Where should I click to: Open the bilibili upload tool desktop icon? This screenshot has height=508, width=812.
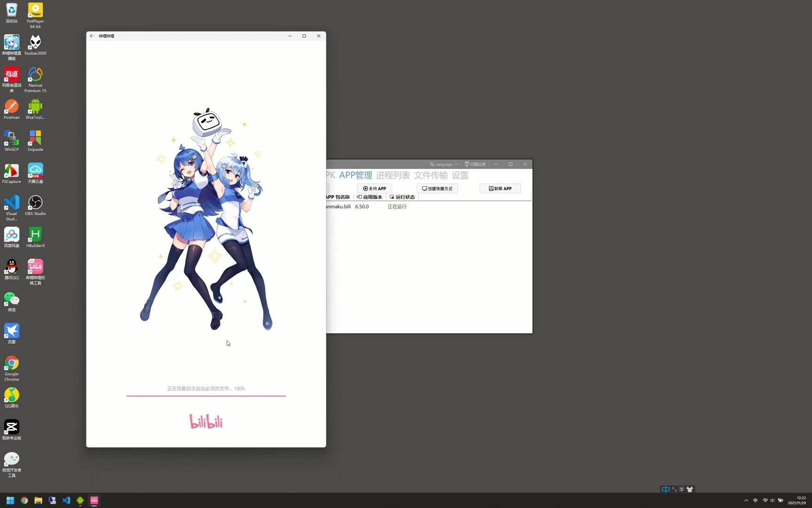tap(35, 272)
